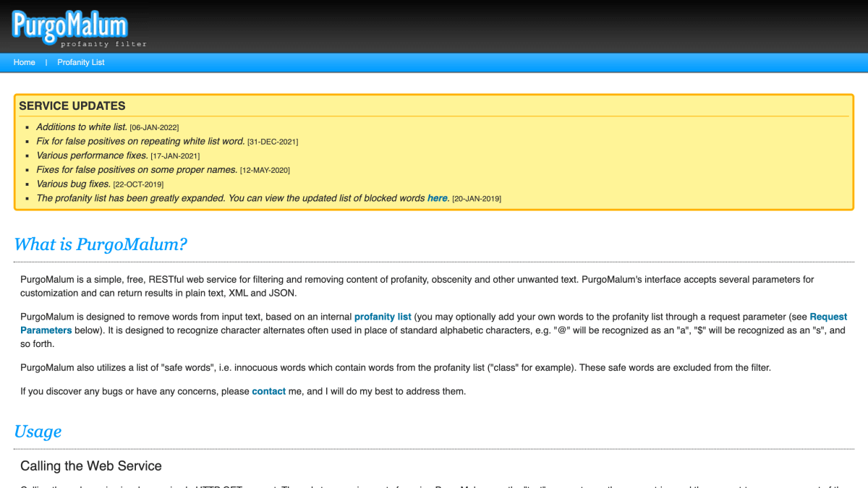Click the 'What is PurgoMalum?' heading

101,244
